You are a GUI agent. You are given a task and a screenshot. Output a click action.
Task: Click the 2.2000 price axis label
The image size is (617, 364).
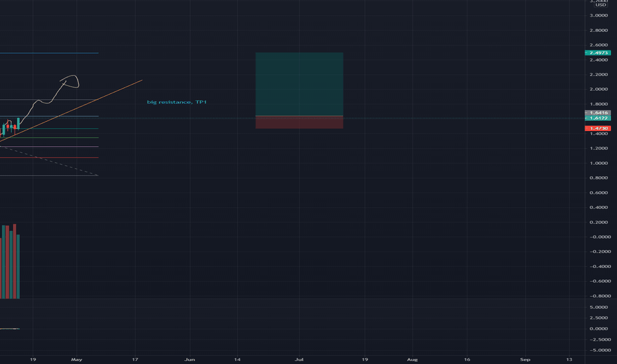[x=598, y=74]
